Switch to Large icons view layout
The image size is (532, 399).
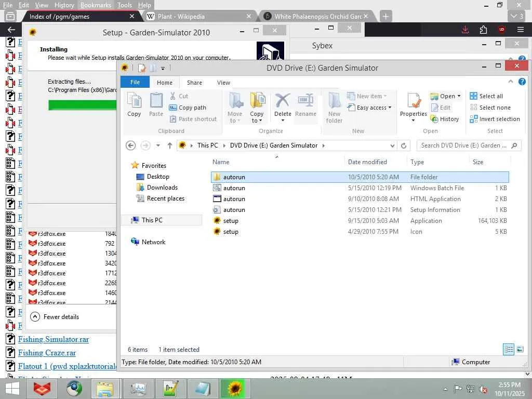(520, 349)
